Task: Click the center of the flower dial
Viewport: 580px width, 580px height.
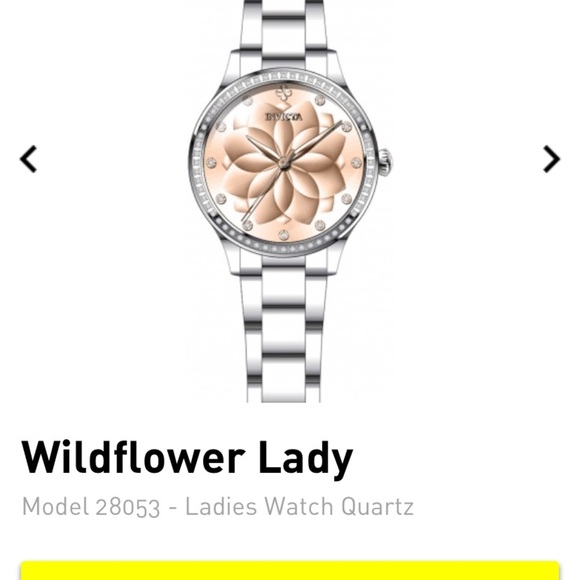Action: (x=283, y=163)
